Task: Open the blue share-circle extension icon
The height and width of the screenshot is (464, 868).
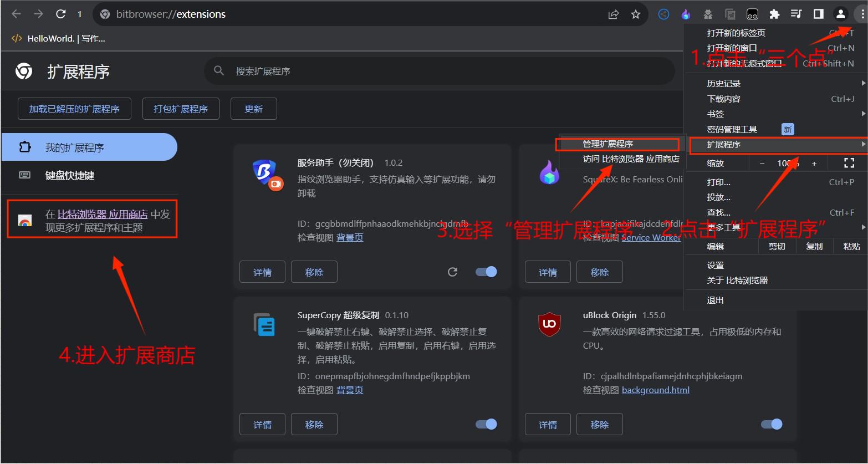Action: [663, 14]
